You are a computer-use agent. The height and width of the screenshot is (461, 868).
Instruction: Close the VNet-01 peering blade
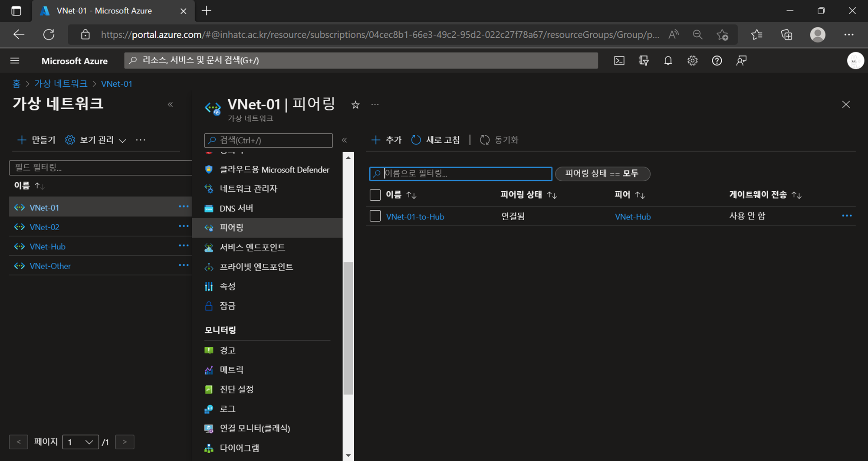(846, 105)
